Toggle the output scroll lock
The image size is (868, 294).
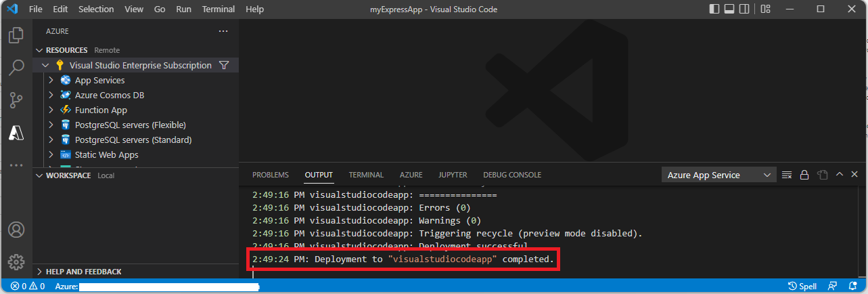[804, 175]
